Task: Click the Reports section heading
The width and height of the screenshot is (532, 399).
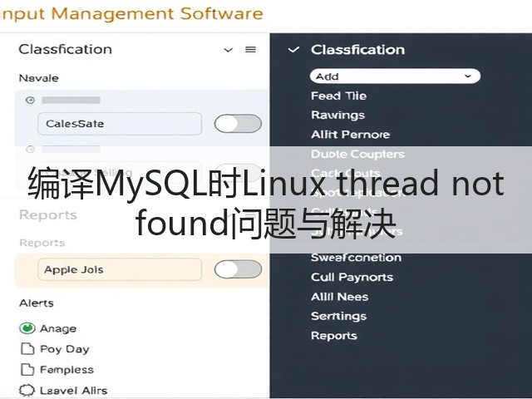Action: (x=48, y=214)
